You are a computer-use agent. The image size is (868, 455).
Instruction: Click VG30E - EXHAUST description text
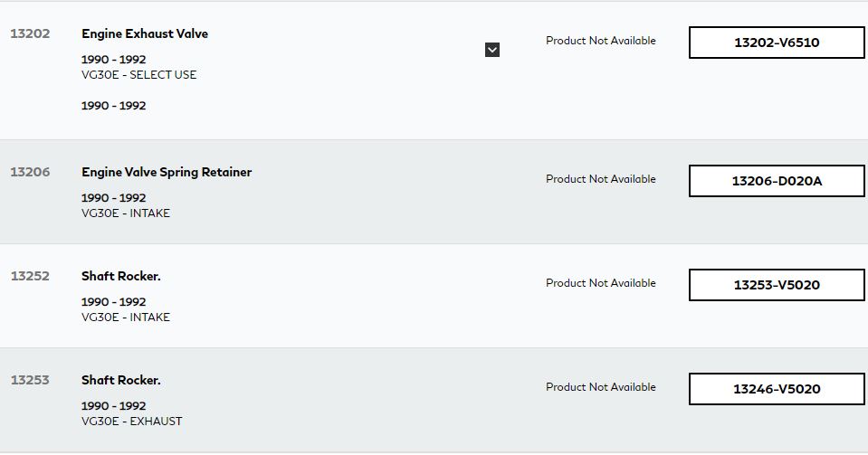[132, 422]
